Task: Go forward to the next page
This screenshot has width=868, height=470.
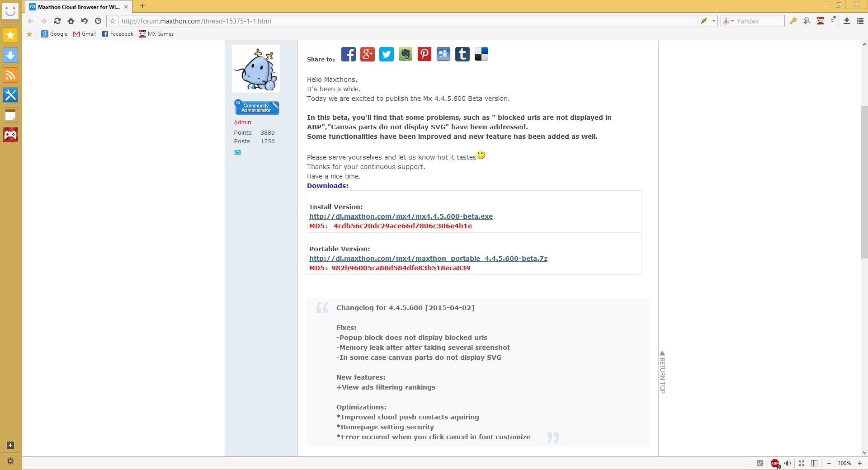Action: coord(43,21)
